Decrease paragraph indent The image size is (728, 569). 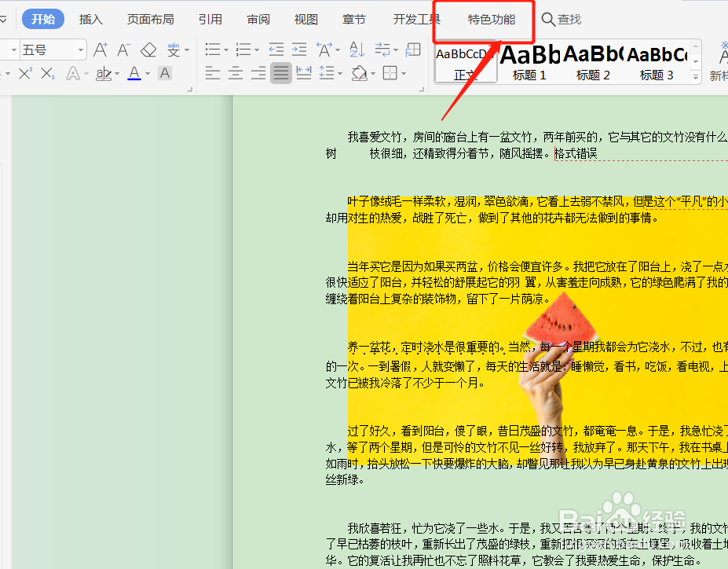tap(276, 50)
